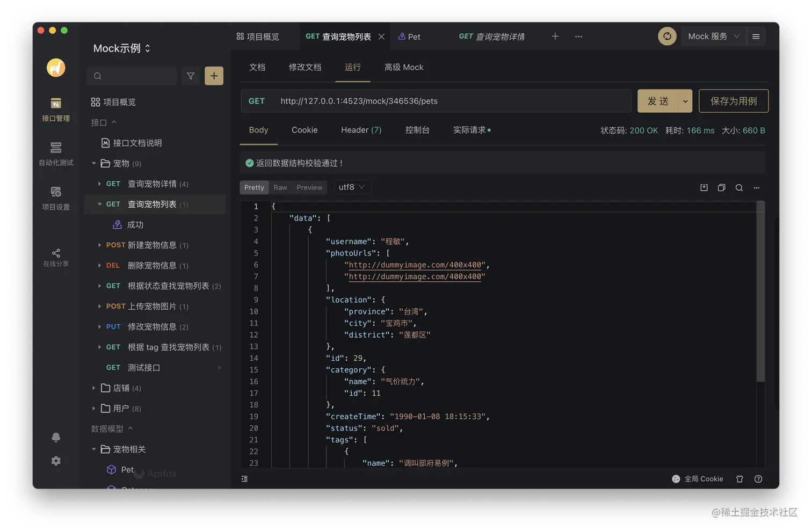Open 在线分享 section

(x=56, y=258)
